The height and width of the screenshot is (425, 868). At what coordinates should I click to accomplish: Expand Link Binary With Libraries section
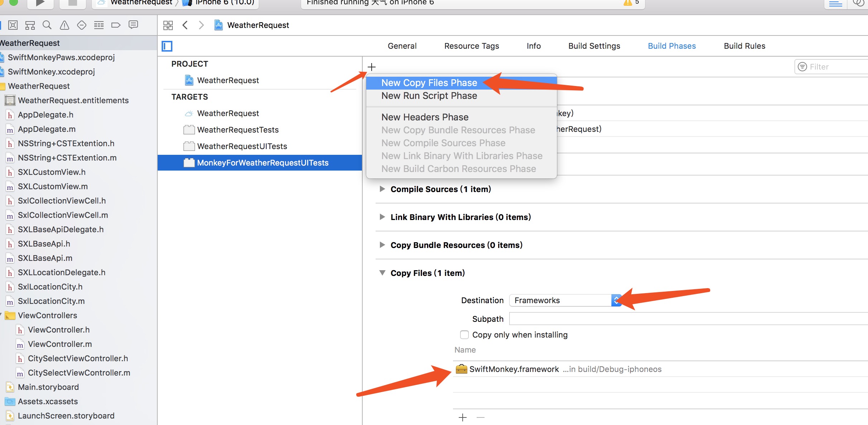point(382,217)
